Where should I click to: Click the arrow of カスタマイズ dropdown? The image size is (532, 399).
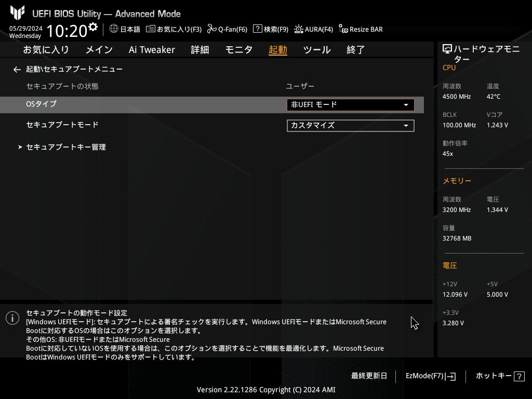[406, 126]
